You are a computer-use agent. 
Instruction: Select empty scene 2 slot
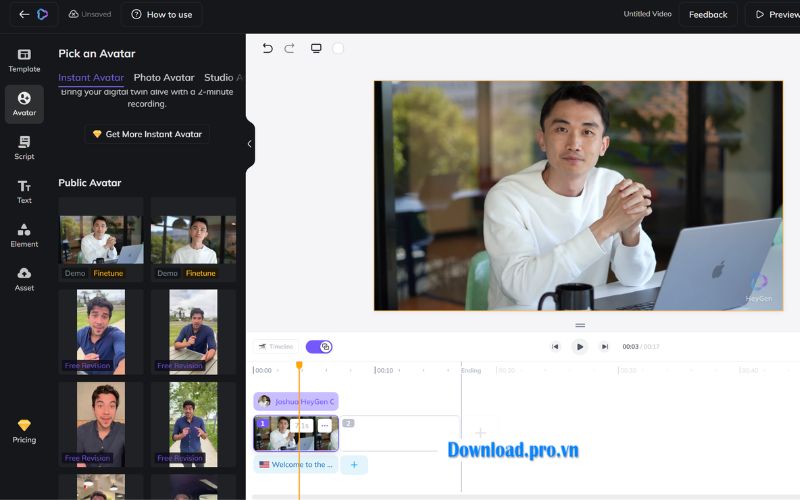[399, 433]
